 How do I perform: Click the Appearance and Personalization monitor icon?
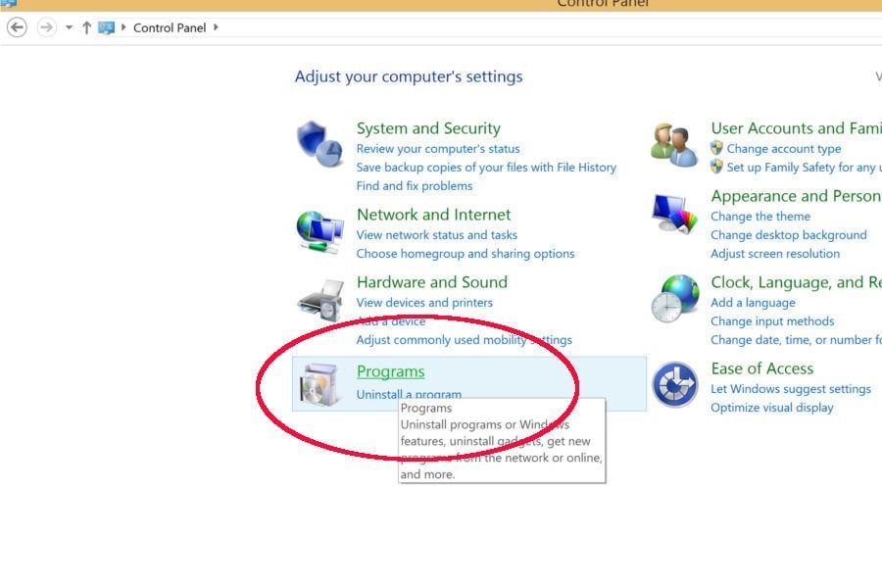(x=674, y=214)
